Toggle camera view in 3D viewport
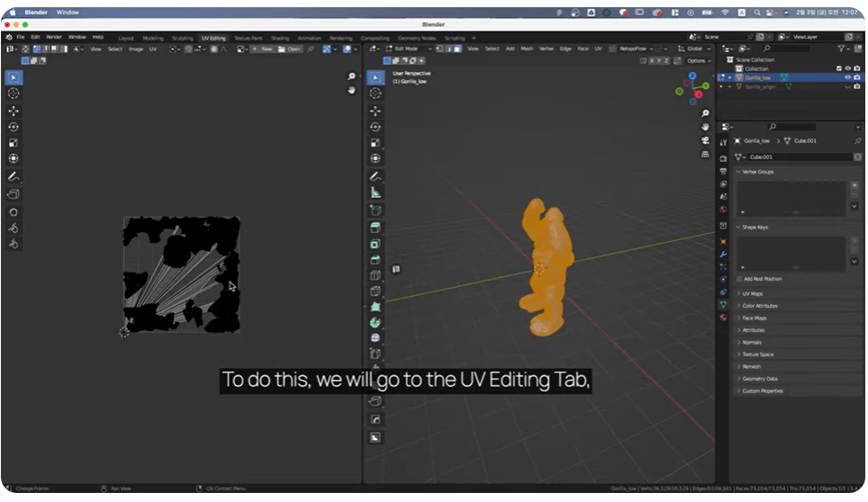The width and height of the screenshot is (868, 502). pos(705,140)
